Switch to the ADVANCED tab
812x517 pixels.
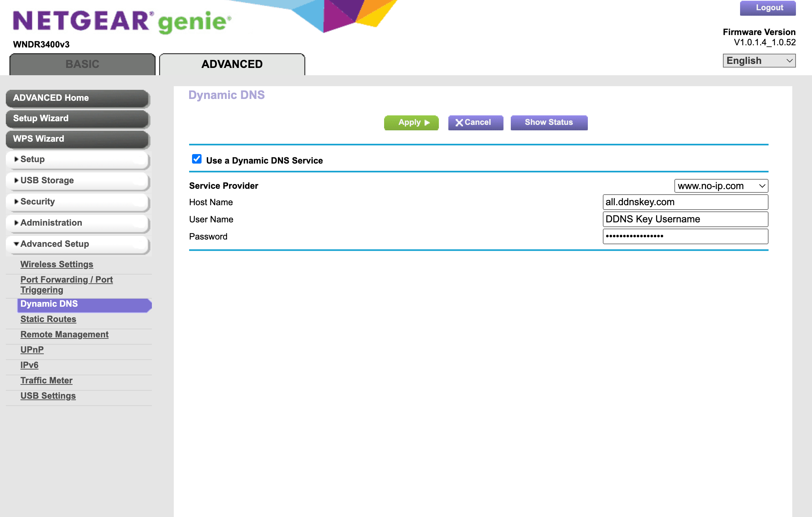pyautogui.click(x=232, y=64)
